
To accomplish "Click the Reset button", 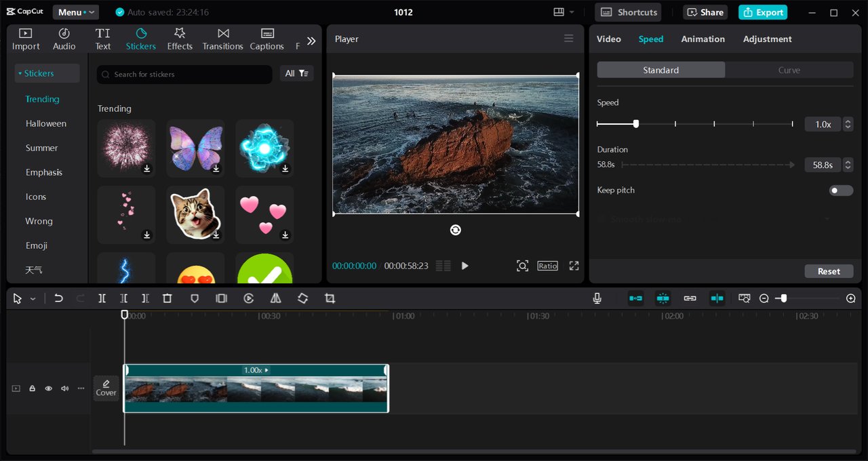I will [x=829, y=271].
